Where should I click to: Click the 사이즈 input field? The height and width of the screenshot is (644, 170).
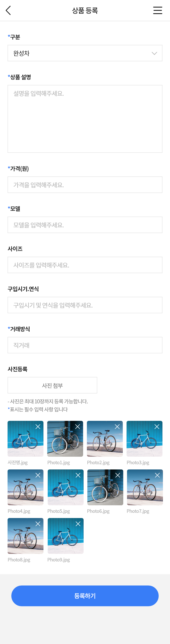(85, 265)
